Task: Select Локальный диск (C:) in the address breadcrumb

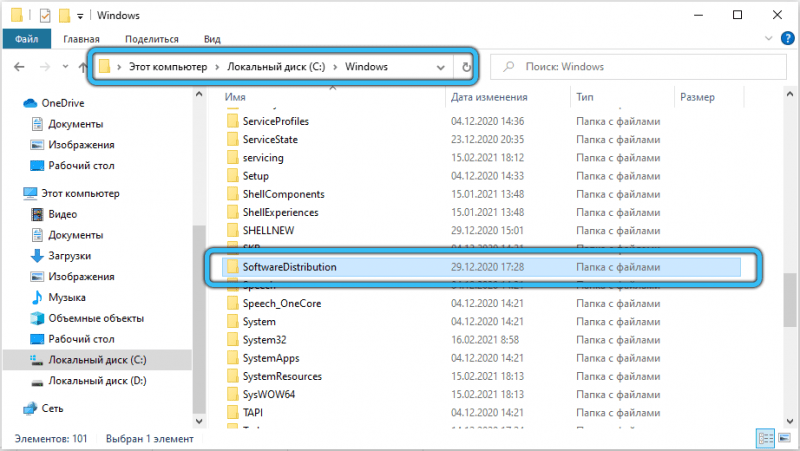Action: (276, 67)
